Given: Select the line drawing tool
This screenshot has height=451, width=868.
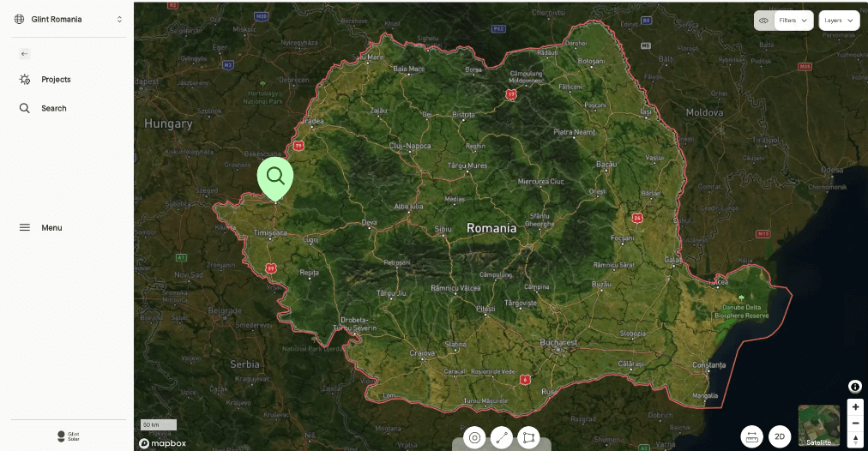Looking at the screenshot, I should click(x=502, y=438).
